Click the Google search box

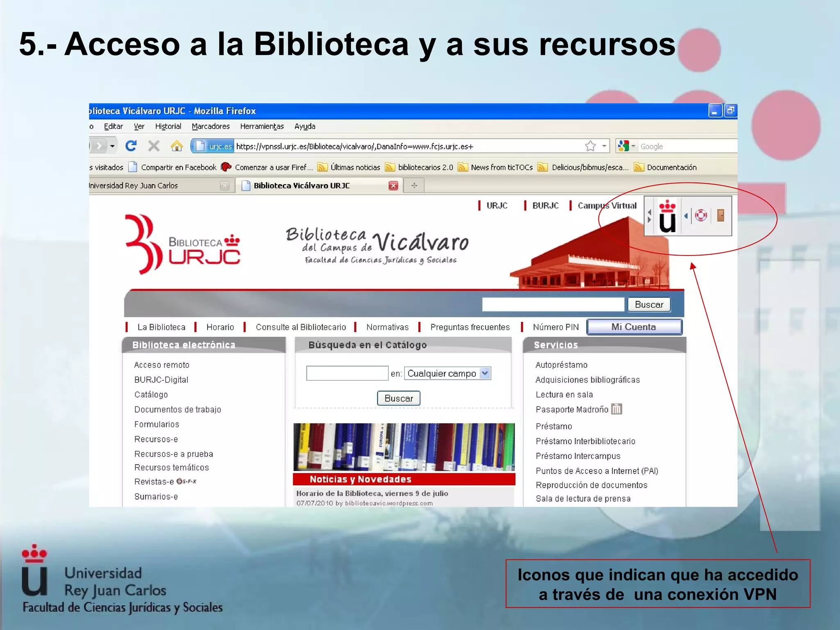(x=687, y=146)
